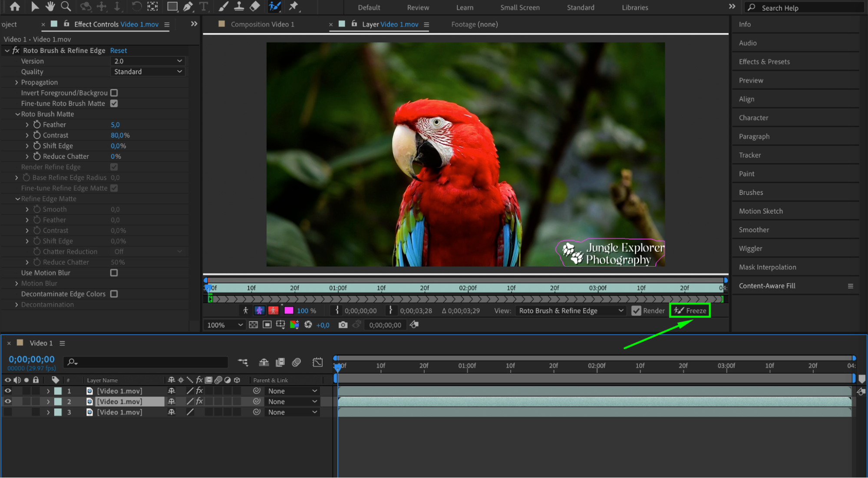The height and width of the screenshot is (478, 868).
Task: Select the Roto Brush tool
Action: pos(274,7)
